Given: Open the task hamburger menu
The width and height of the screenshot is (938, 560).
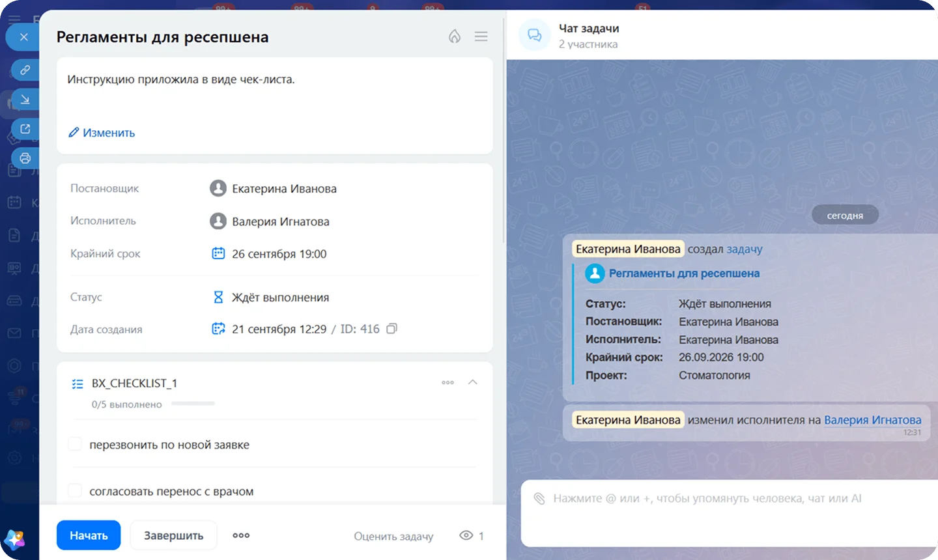Looking at the screenshot, I should point(481,36).
